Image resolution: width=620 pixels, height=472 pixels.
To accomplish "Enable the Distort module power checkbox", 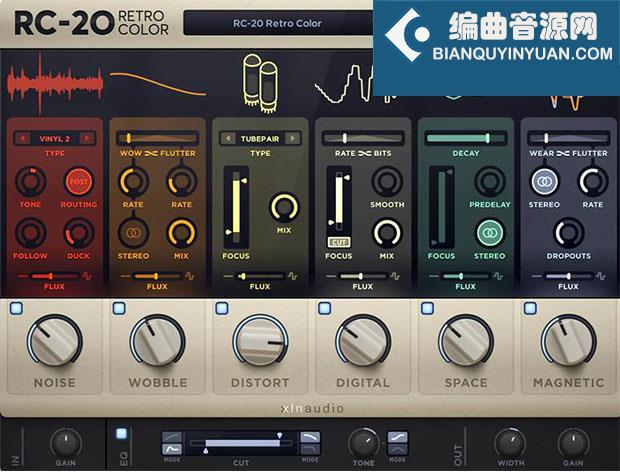I will [222, 308].
